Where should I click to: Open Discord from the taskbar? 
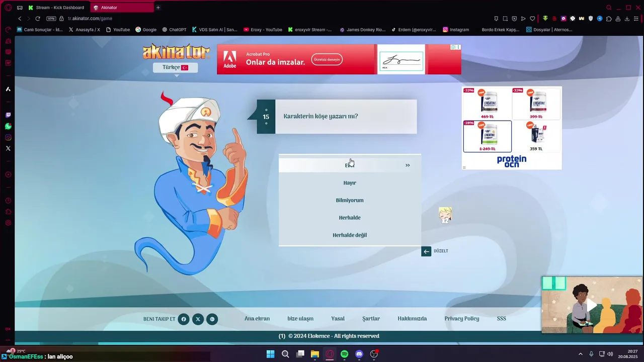[359, 354]
